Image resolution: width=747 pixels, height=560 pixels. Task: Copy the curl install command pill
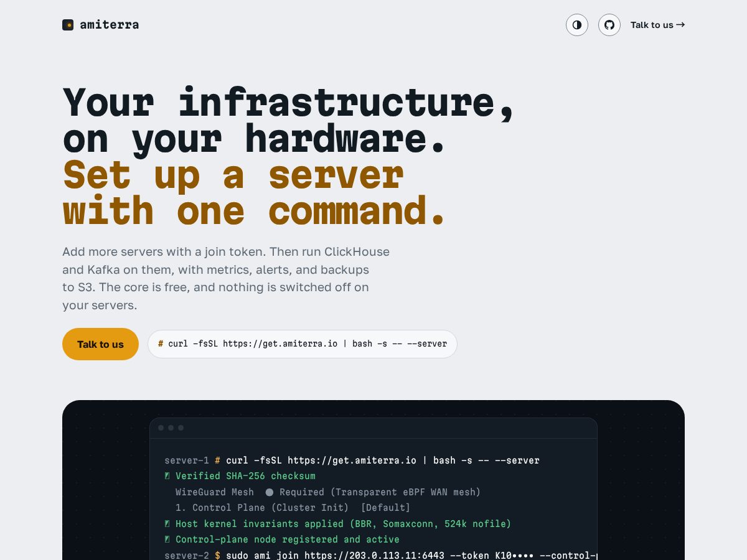[x=303, y=344]
